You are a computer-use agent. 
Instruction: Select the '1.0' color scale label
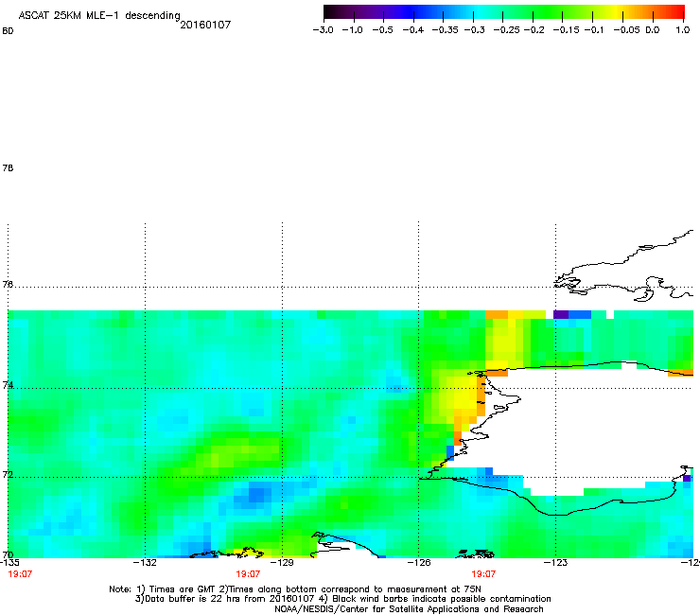coord(683,30)
